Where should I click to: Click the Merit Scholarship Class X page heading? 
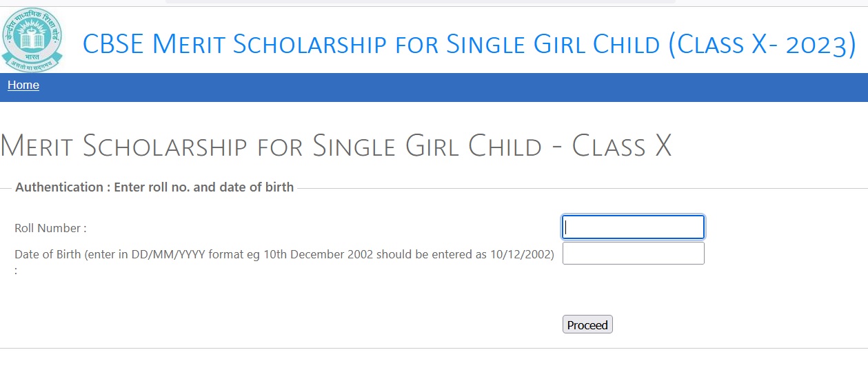(x=336, y=146)
